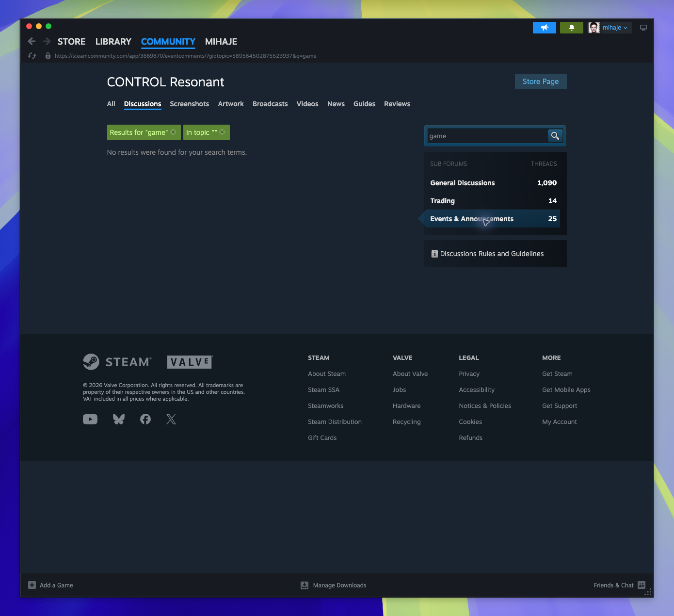Viewport: 674px width, 616px height.
Task: Open the Hardware footer link
Action: pyautogui.click(x=407, y=406)
